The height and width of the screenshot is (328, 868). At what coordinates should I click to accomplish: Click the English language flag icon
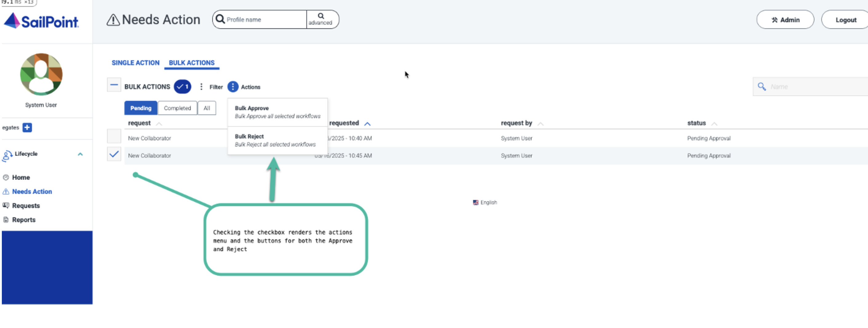[x=476, y=202]
